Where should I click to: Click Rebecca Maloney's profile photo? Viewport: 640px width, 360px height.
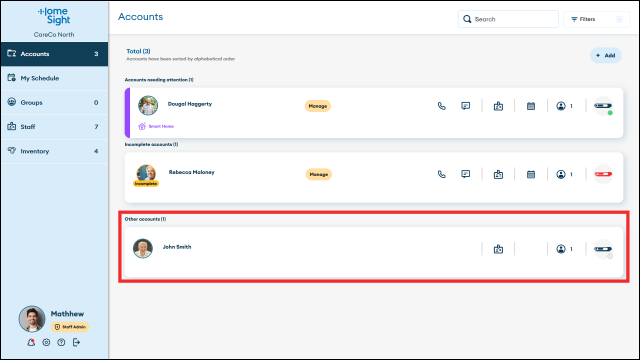(x=146, y=173)
